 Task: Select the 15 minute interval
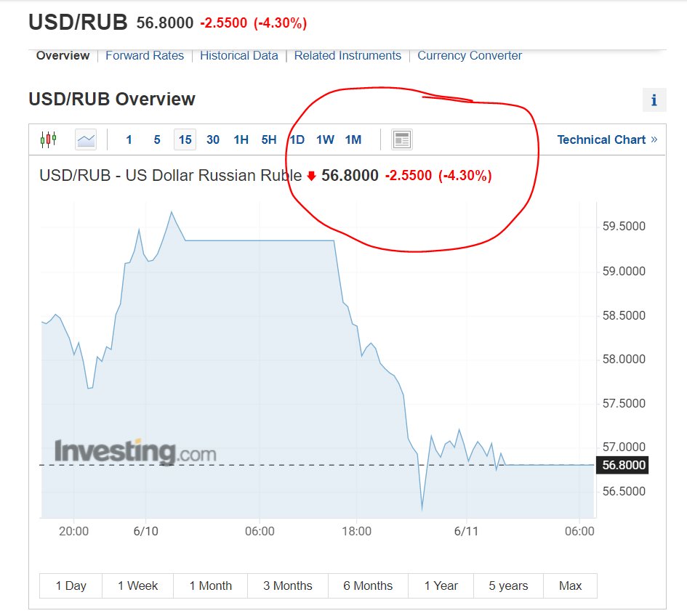185,139
